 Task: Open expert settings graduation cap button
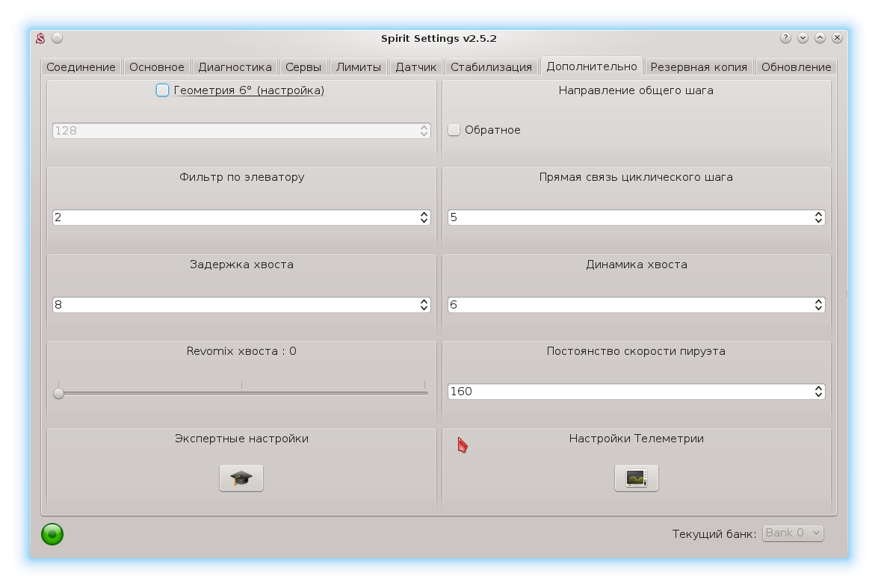click(241, 477)
